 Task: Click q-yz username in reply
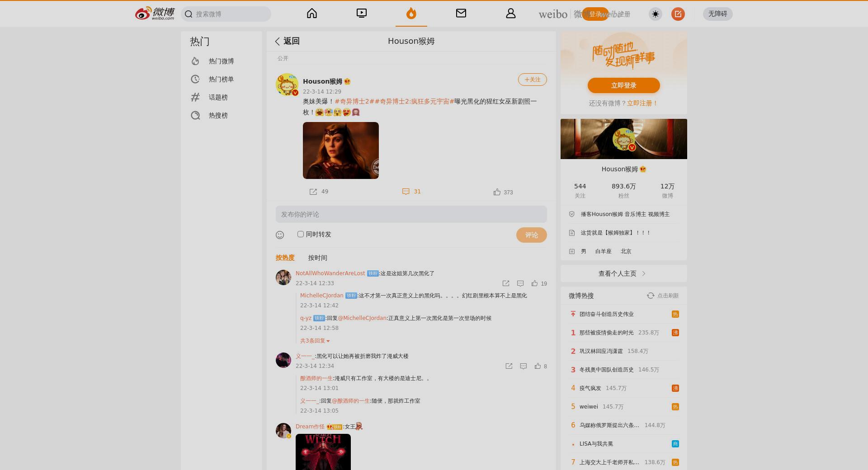coord(306,318)
